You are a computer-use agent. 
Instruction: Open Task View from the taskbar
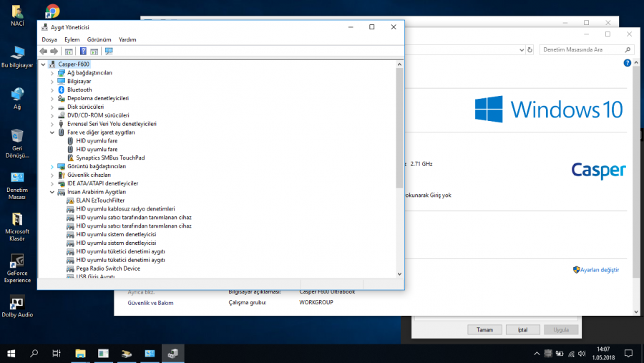[x=57, y=354]
